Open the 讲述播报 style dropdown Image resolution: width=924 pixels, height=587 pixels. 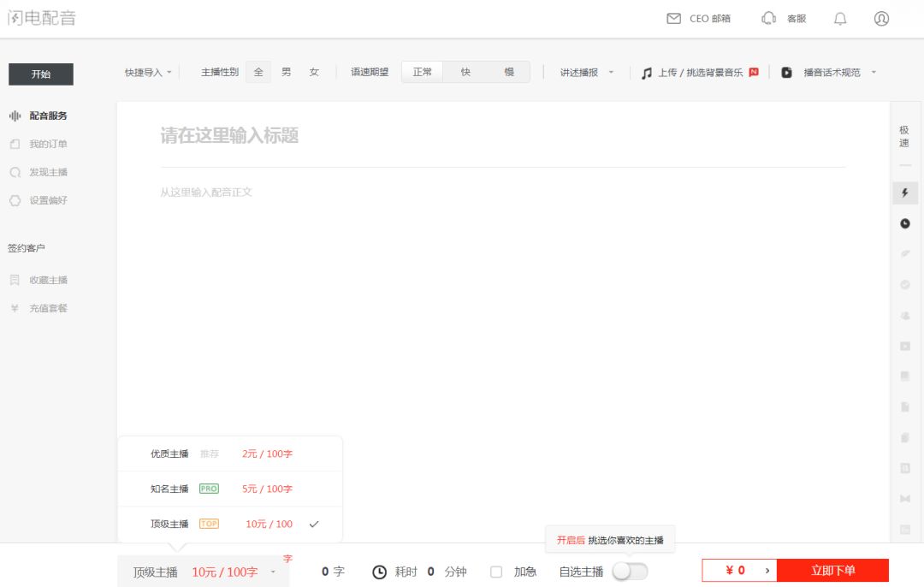click(587, 73)
